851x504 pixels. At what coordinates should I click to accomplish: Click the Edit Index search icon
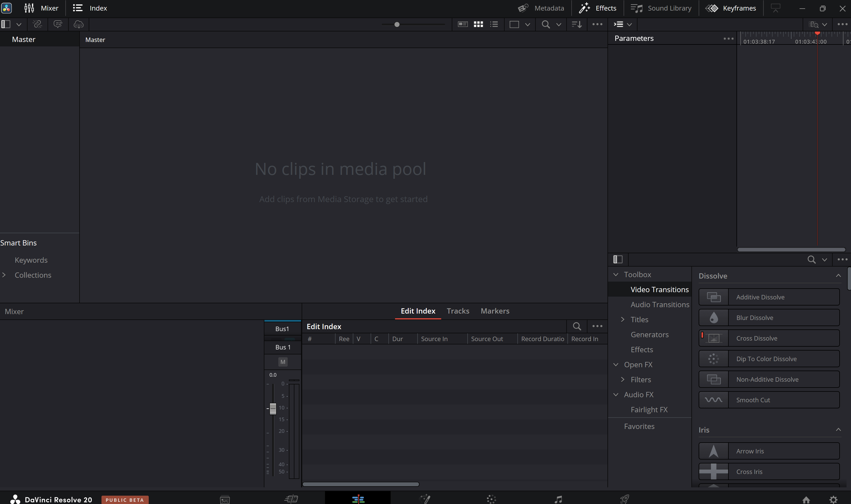click(577, 326)
